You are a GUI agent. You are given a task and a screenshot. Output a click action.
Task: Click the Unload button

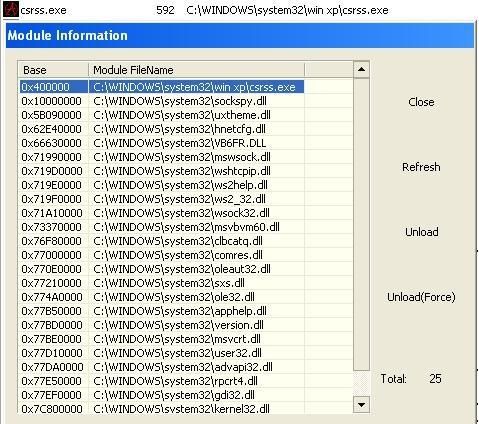[421, 232]
